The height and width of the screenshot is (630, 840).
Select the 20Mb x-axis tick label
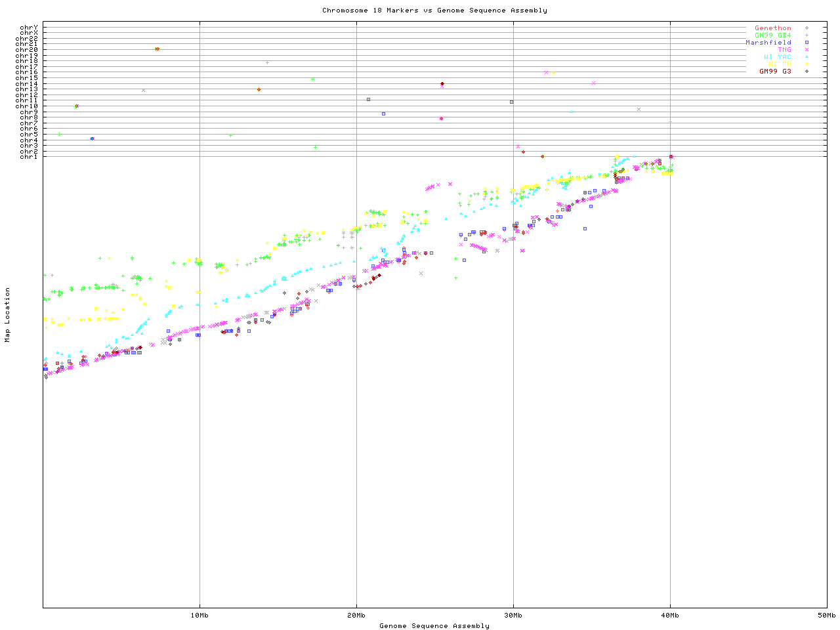coord(356,616)
